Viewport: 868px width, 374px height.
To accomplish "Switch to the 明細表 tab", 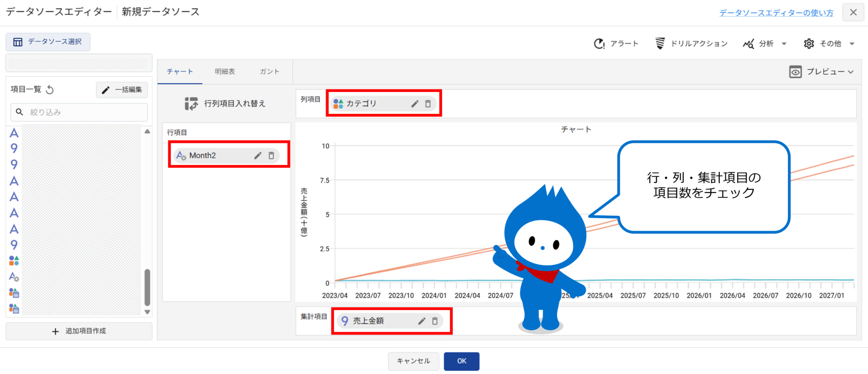I will point(225,71).
